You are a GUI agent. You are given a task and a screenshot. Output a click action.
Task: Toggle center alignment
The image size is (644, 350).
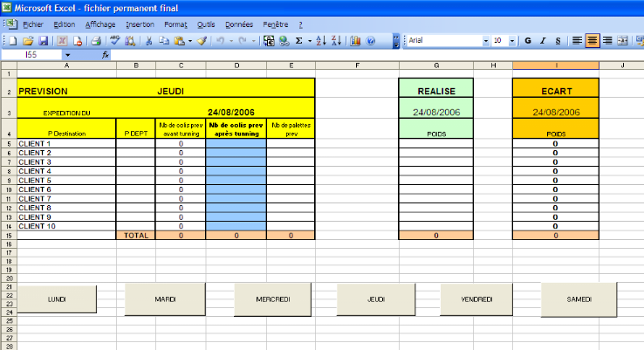(593, 41)
